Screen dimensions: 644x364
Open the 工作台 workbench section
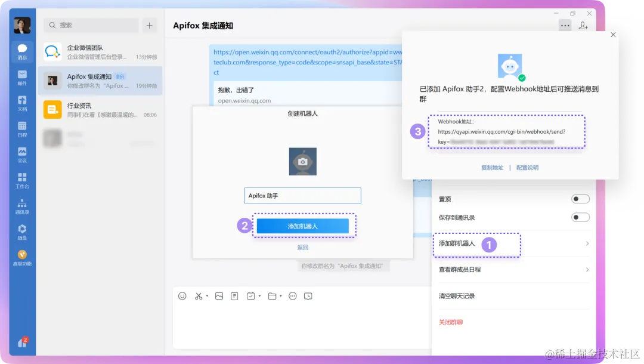pyautogui.click(x=22, y=181)
